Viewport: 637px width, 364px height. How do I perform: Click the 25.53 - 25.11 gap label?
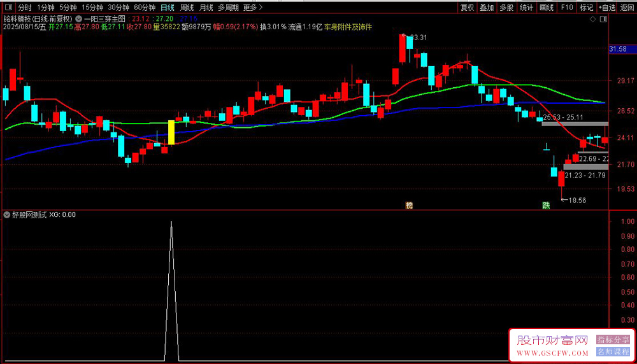click(563, 117)
